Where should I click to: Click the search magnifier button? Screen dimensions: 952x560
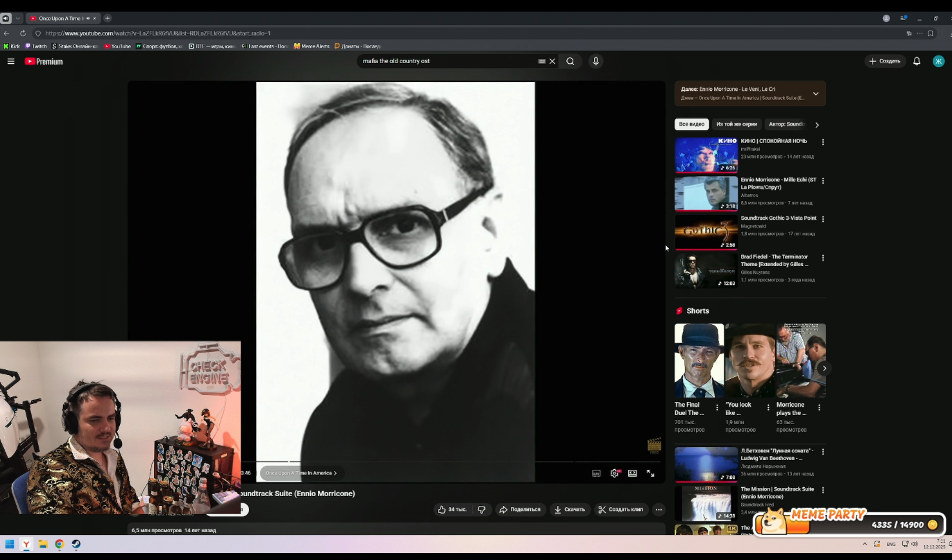tap(570, 61)
